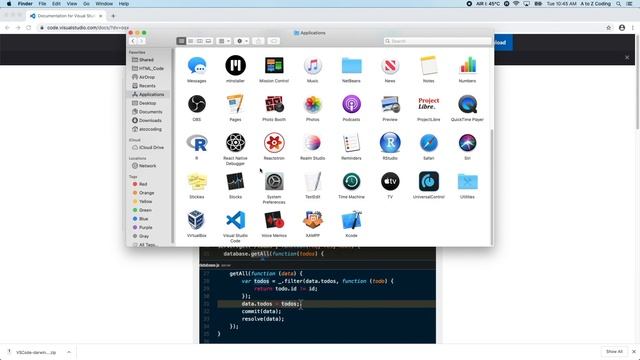Select the Photo Booth app icon

pyautogui.click(x=274, y=104)
